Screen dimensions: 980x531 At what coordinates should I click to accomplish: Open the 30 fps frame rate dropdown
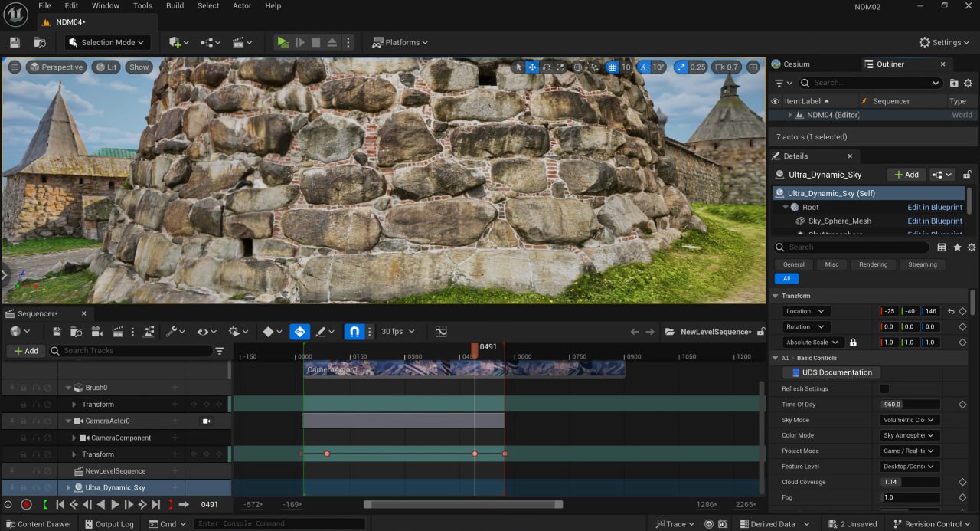(x=397, y=332)
